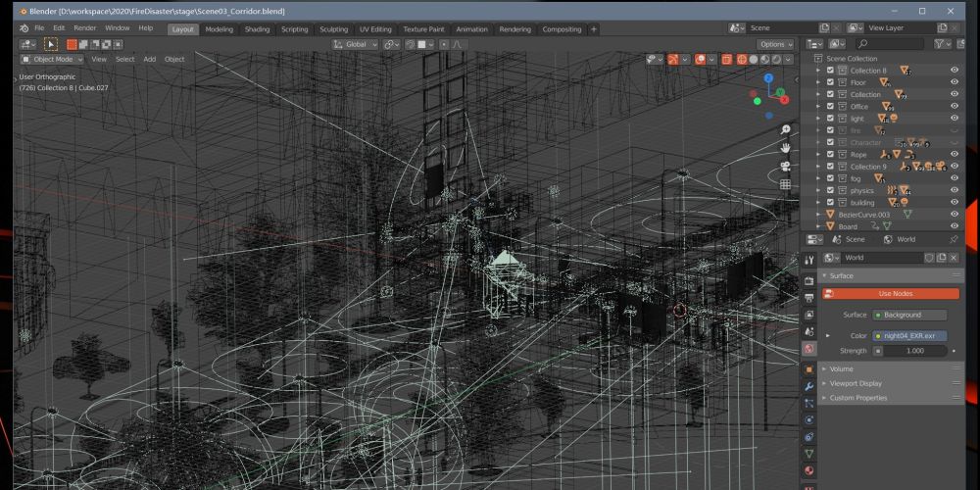
Task: Uncheck the physics collection checkbox
Action: 830,191
